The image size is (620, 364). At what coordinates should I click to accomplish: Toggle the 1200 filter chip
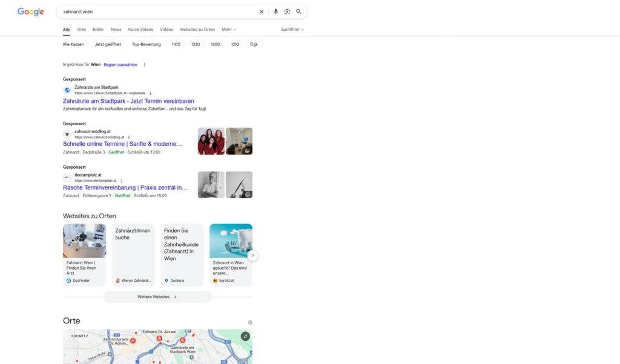216,44
